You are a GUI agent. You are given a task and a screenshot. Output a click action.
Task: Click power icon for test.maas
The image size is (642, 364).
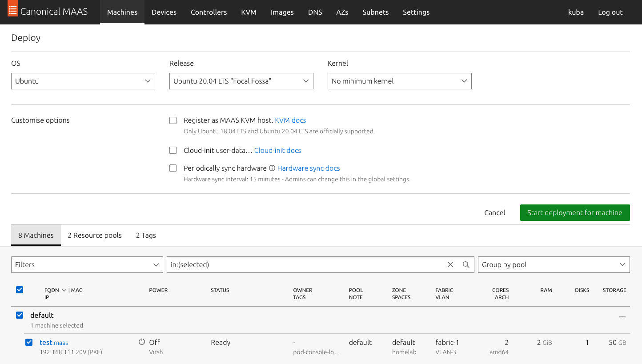click(x=142, y=342)
